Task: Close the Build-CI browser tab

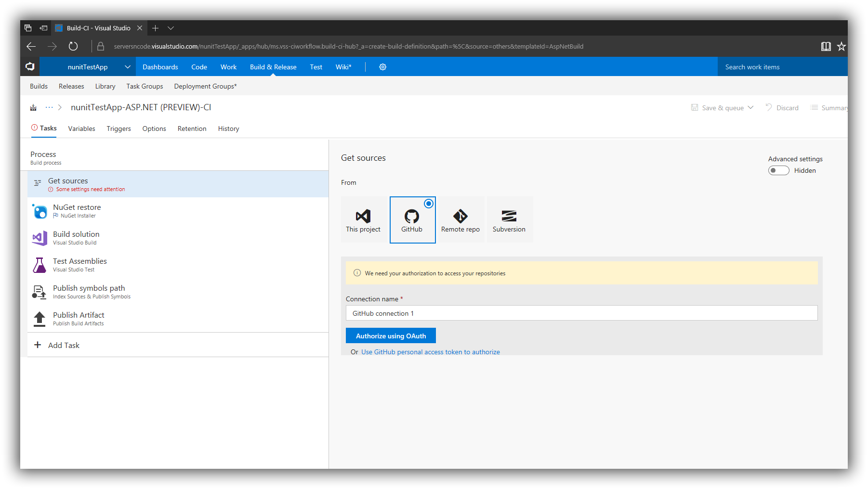Action: [x=140, y=28]
